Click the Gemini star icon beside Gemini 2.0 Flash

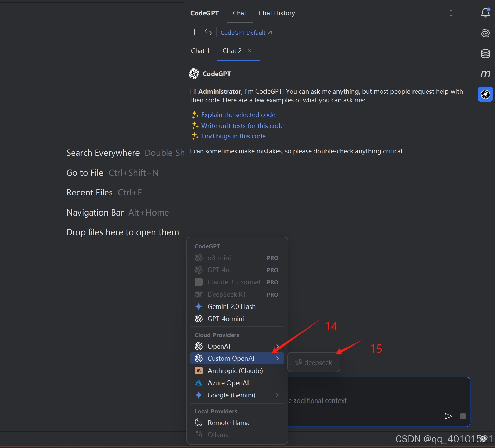[199, 306]
